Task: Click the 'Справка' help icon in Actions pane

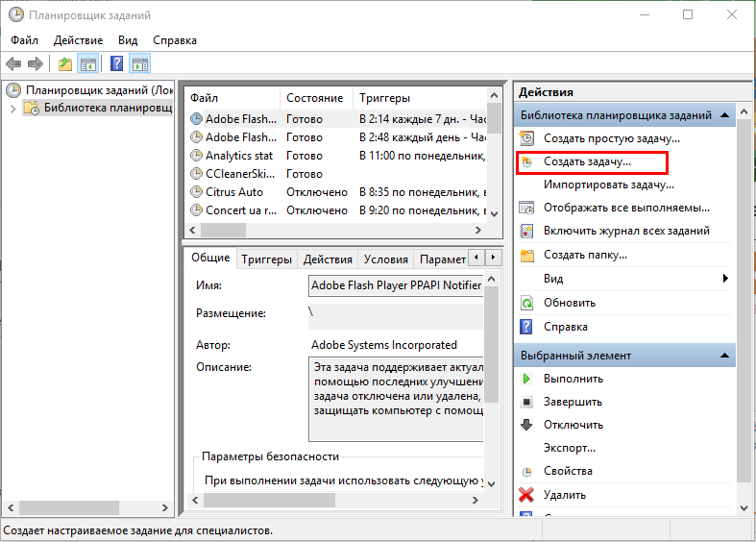Action: [x=526, y=327]
